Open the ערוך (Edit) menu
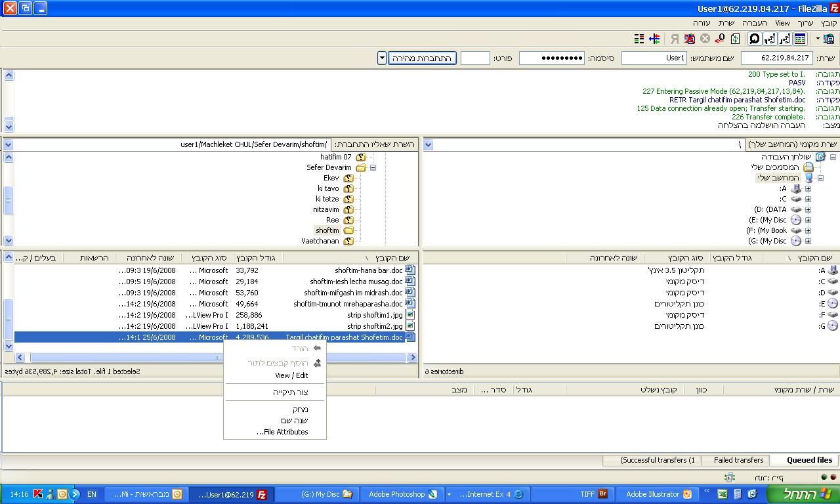The height and width of the screenshot is (504, 840). [805, 23]
